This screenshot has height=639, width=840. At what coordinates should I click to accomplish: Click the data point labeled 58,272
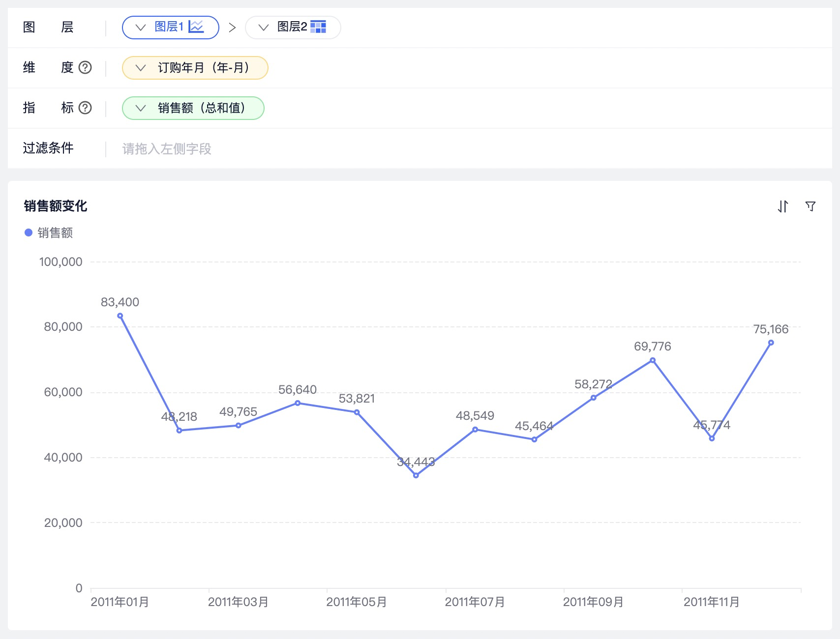(594, 398)
